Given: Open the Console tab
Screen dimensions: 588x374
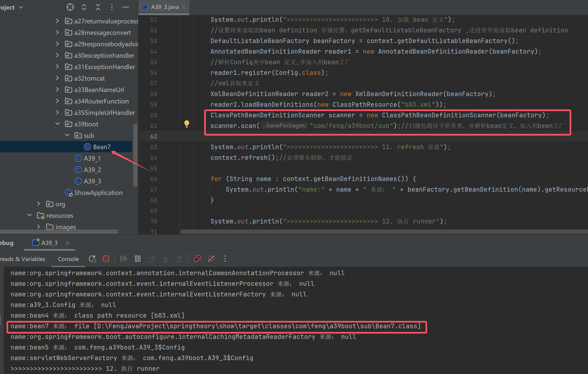Looking at the screenshot, I should click(68, 259).
